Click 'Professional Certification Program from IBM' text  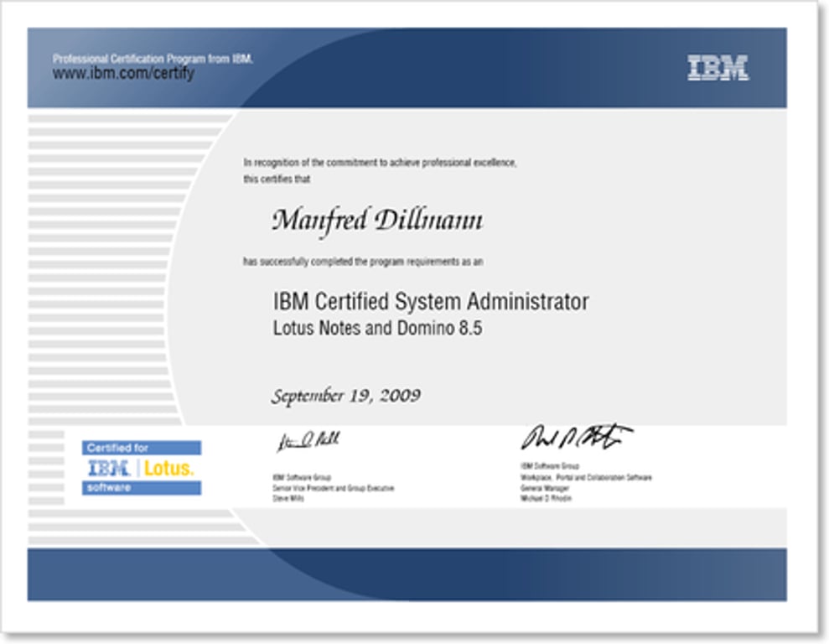153,59
